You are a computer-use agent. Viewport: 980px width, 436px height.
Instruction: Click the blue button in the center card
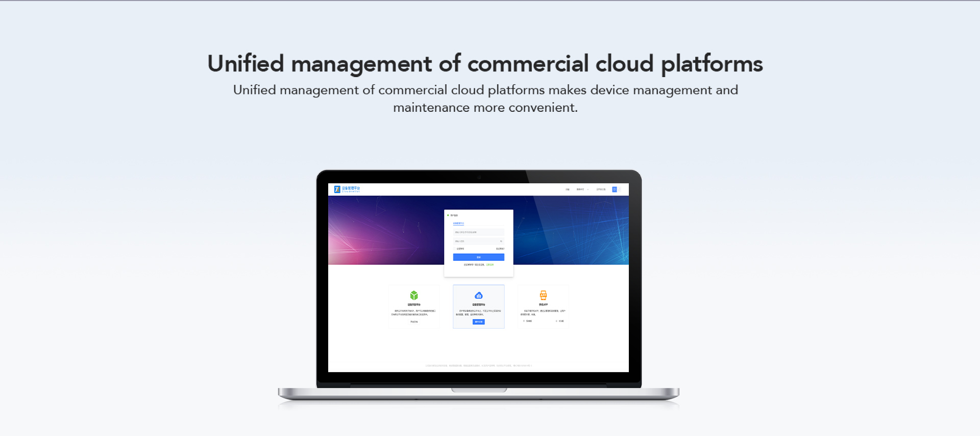pyautogui.click(x=479, y=322)
